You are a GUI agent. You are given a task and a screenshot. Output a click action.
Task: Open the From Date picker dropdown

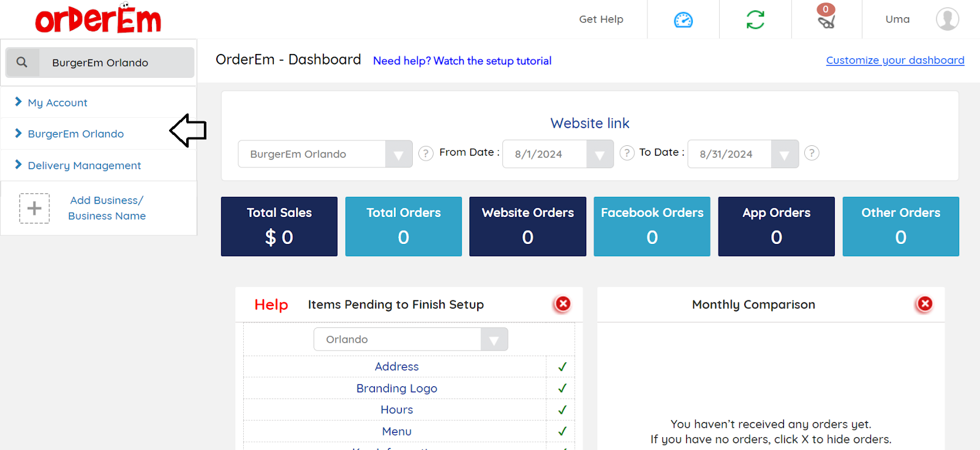600,154
